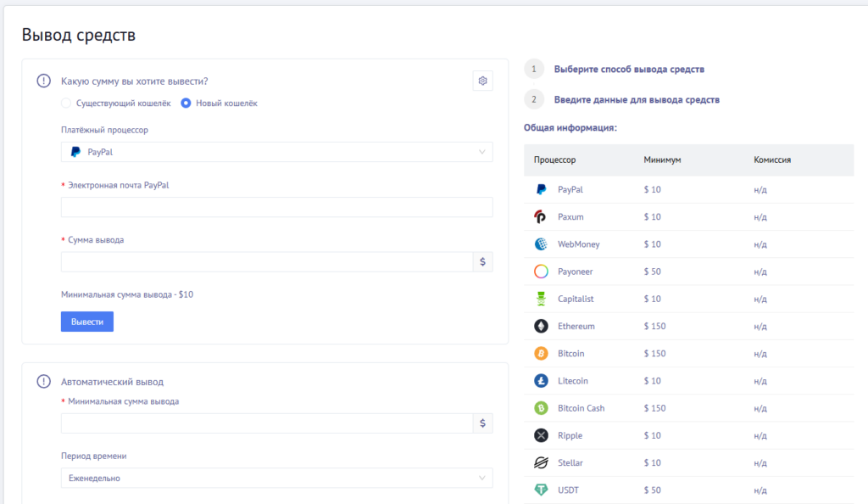868x504 pixels.
Task: Open the Платёжный процессор PayPal dropdown
Action: click(x=276, y=152)
